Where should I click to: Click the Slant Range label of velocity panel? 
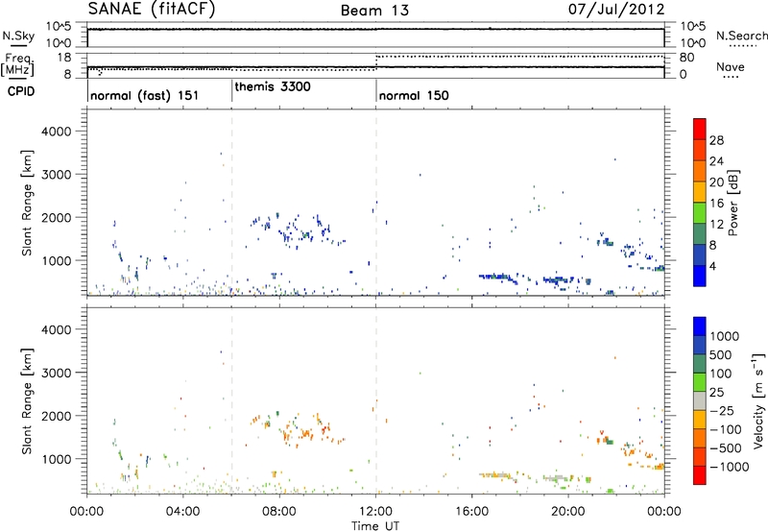coord(27,401)
